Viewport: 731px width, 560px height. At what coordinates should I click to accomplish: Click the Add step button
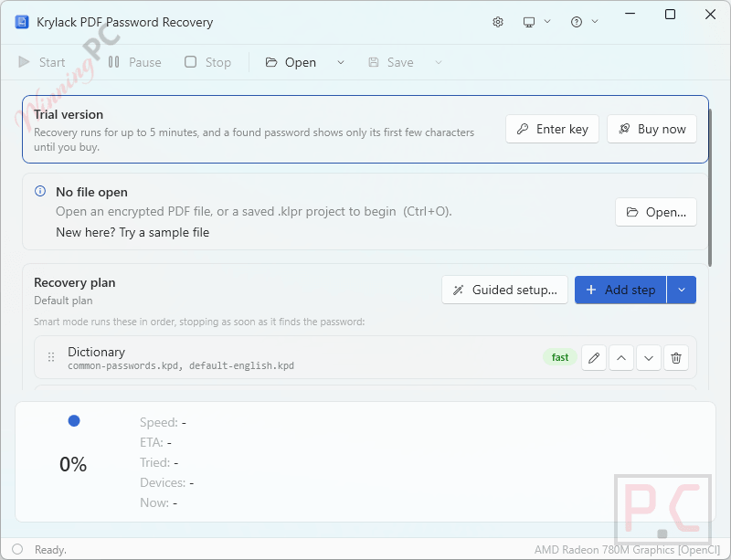(x=620, y=290)
